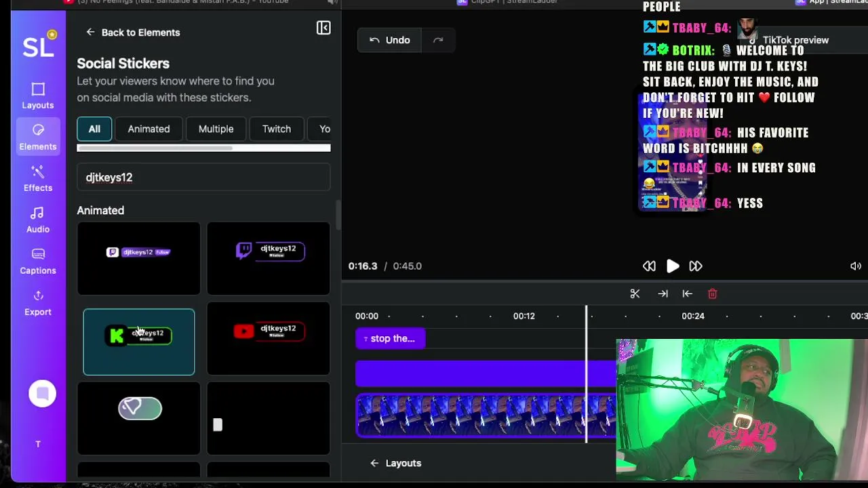Click the 0:45.0 total duration text

tap(407, 266)
